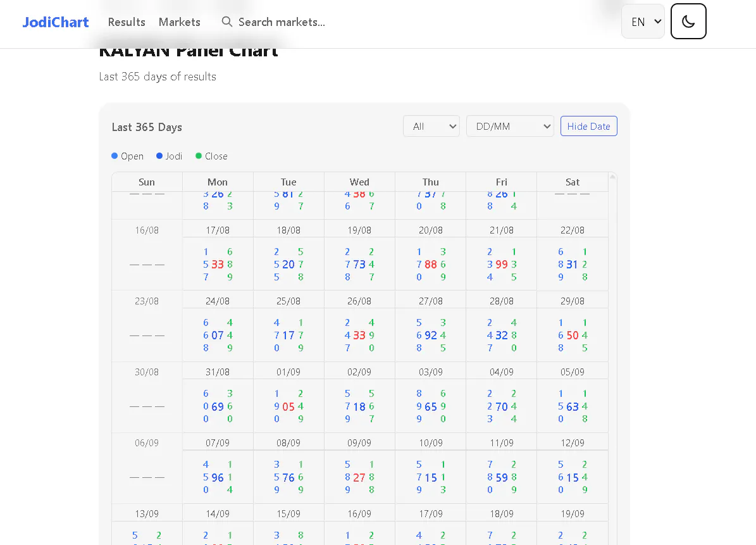Select the Sat column header
The height and width of the screenshot is (545, 756).
tap(573, 182)
